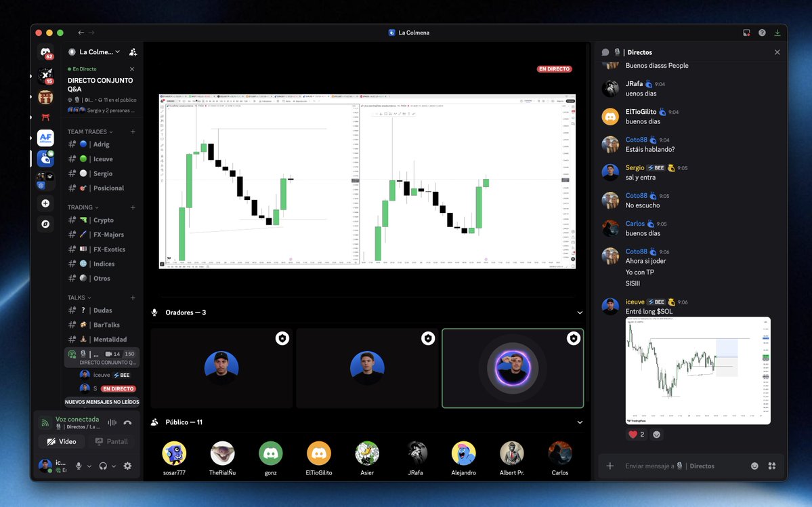Click the Add a Server plus icon
The image size is (812, 507).
pos(45,203)
